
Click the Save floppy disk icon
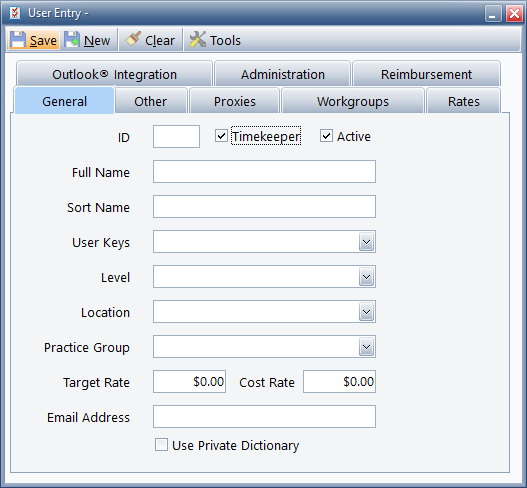point(17,40)
